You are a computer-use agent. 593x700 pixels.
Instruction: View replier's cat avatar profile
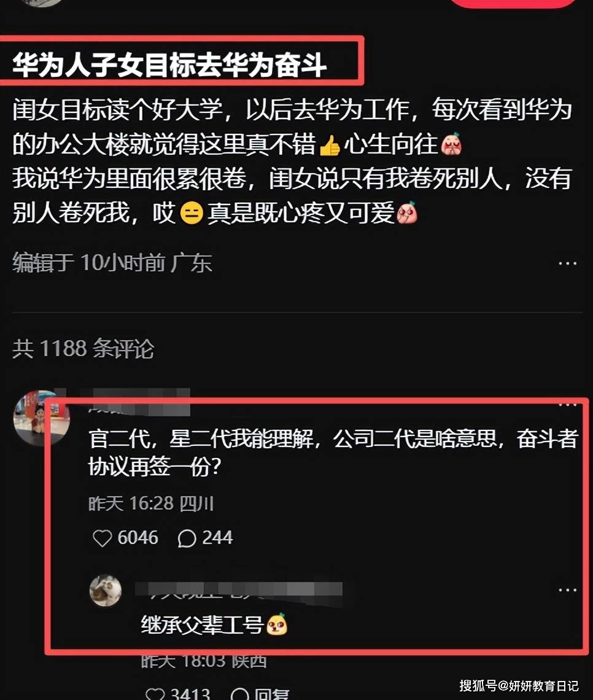[x=106, y=590]
